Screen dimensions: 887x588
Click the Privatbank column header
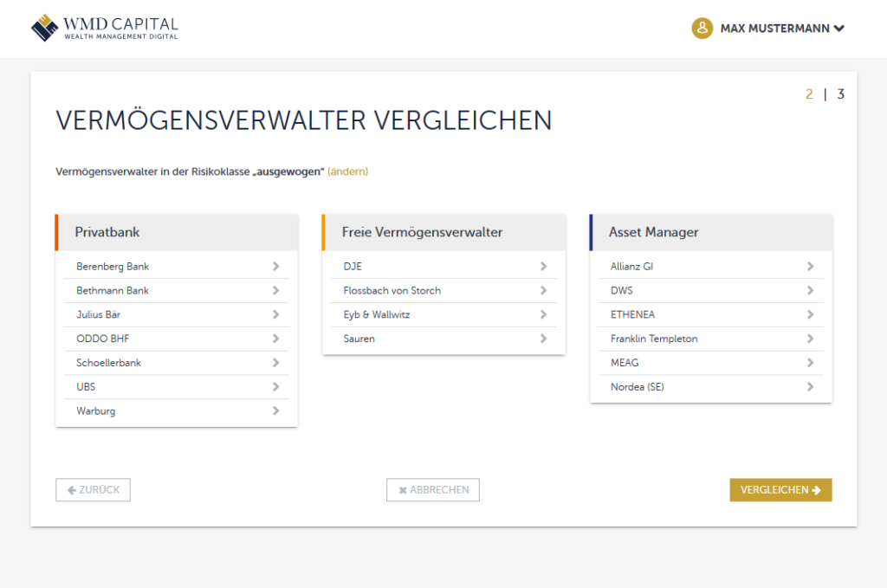[x=177, y=232]
